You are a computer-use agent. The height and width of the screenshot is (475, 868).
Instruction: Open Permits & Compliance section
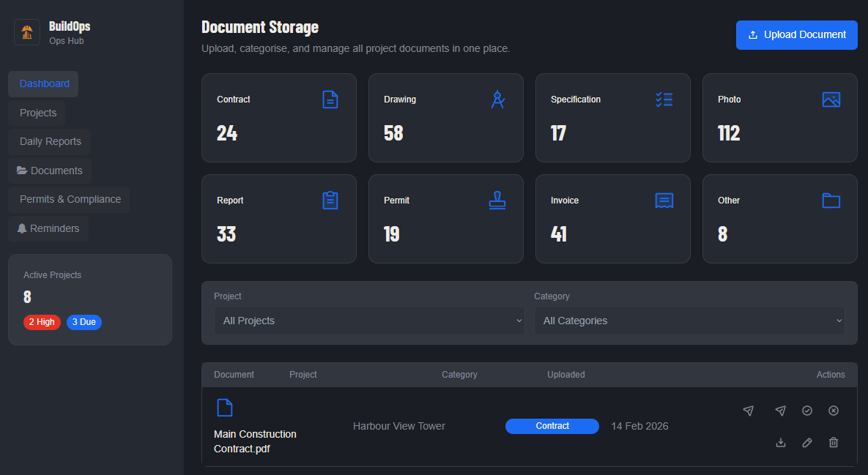click(x=69, y=200)
